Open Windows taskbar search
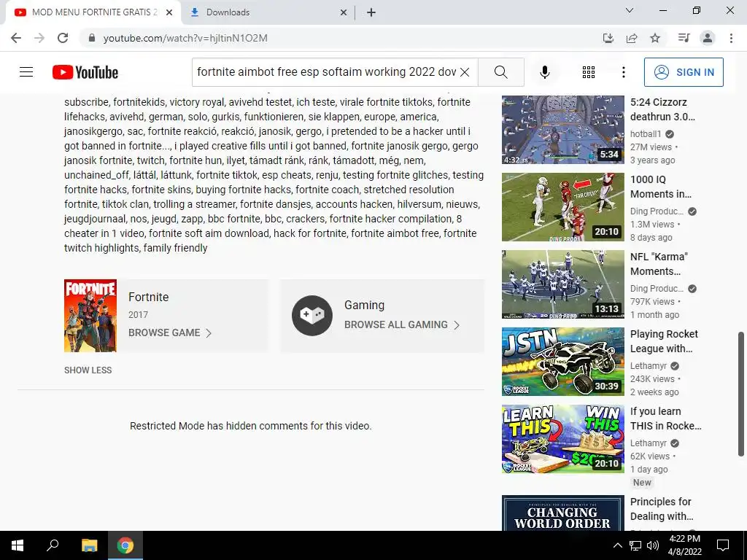 click(x=53, y=545)
